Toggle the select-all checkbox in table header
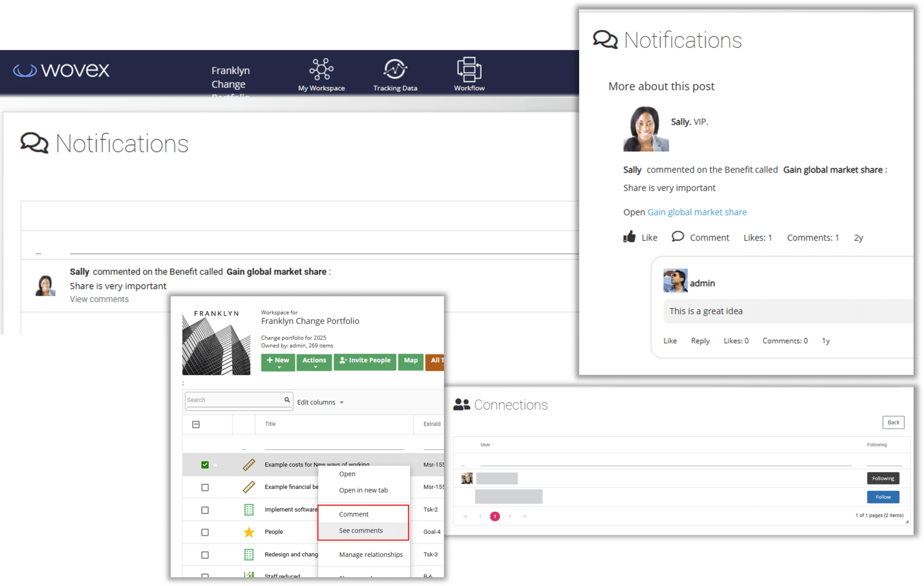 click(196, 425)
